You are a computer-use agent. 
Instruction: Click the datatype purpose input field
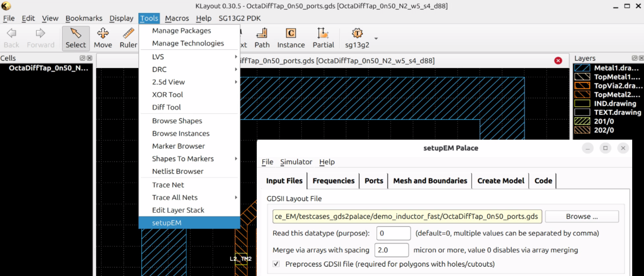(x=393, y=233)
